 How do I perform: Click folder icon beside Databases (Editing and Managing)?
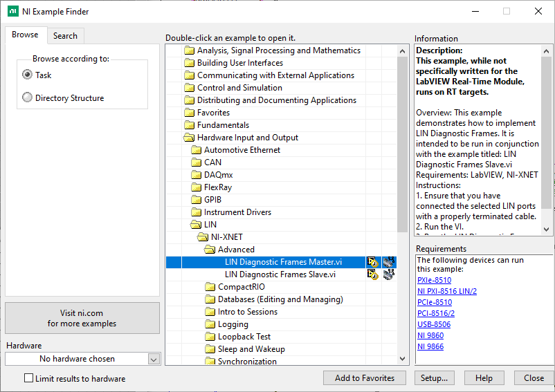click(x=210, y=299)
